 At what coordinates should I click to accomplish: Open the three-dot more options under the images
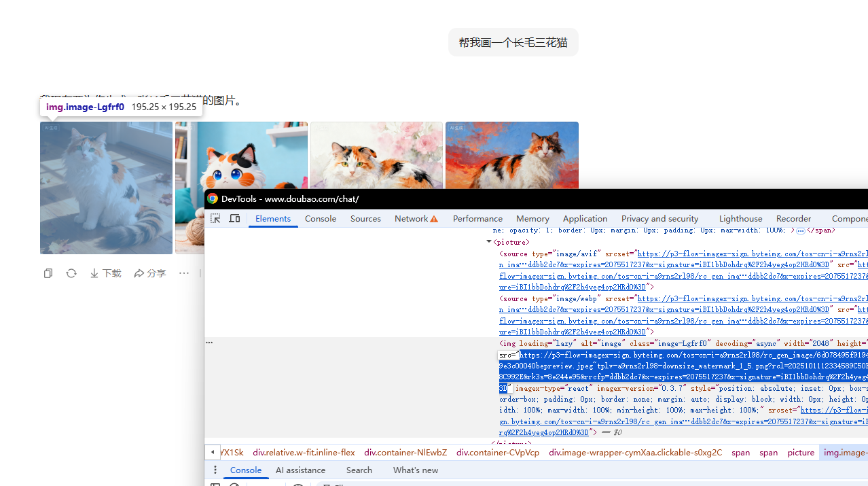[184, 273]
